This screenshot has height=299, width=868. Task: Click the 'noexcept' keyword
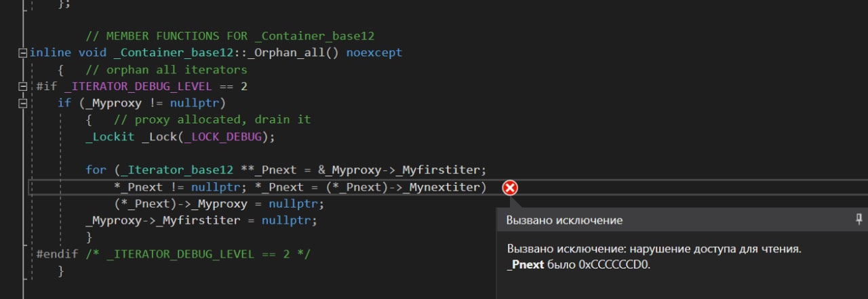coord(374,53)
